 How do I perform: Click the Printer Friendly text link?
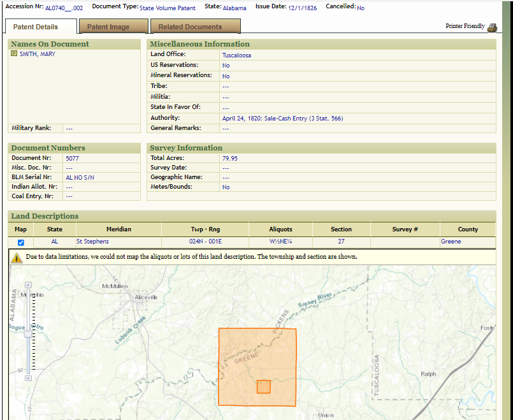point(465,27)
